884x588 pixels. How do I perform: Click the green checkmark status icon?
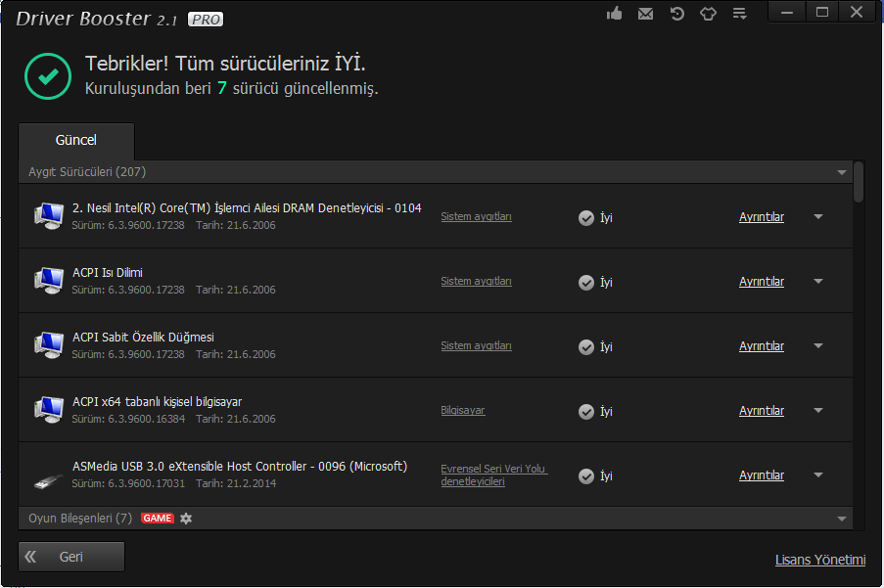click(48, 76)
